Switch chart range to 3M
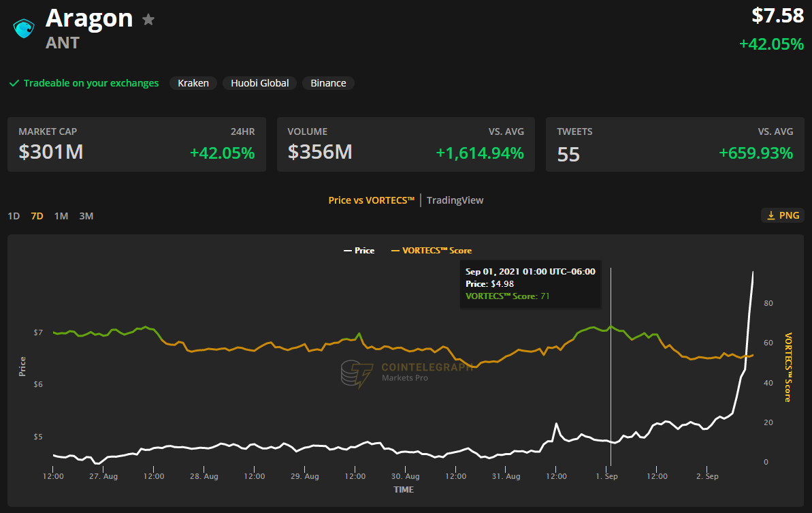 (x=86, y=216)
